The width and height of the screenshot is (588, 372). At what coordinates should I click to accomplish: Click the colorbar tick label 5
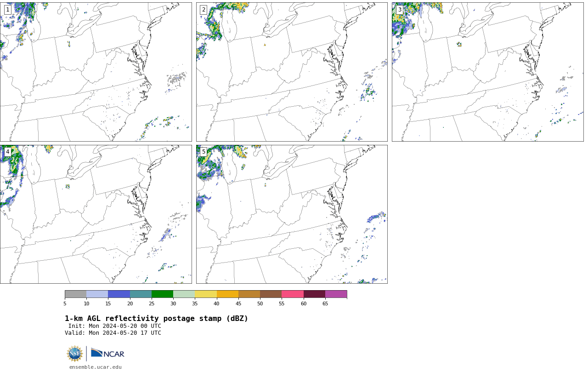65,303
